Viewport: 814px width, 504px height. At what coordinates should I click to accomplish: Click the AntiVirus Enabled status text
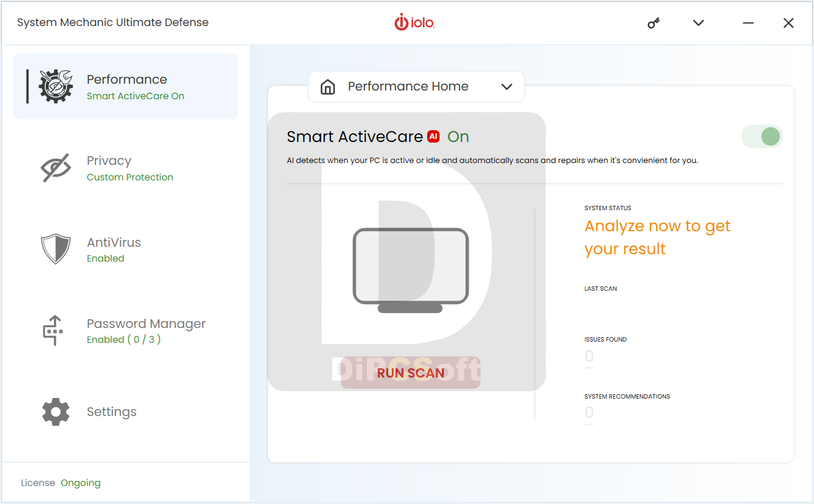point(105,259)
